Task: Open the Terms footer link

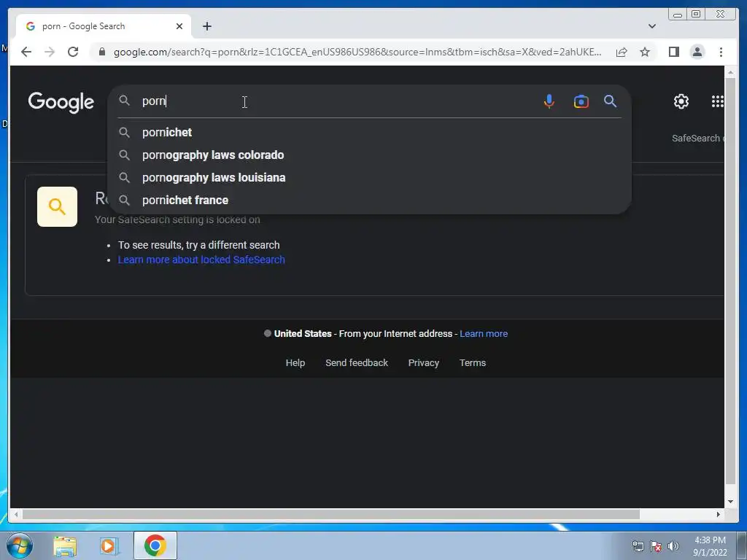Action: (473, 363)
